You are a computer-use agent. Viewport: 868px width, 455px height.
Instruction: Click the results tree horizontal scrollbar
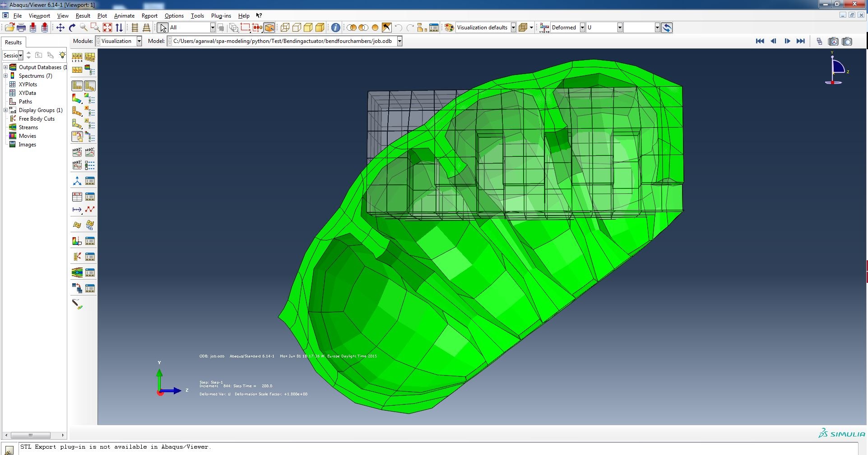(34, 435)
